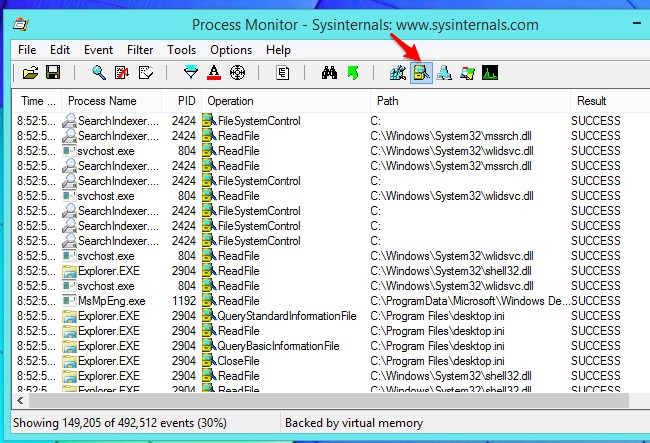Open the Help menu
Screen dimensions: 650x443
278,50
